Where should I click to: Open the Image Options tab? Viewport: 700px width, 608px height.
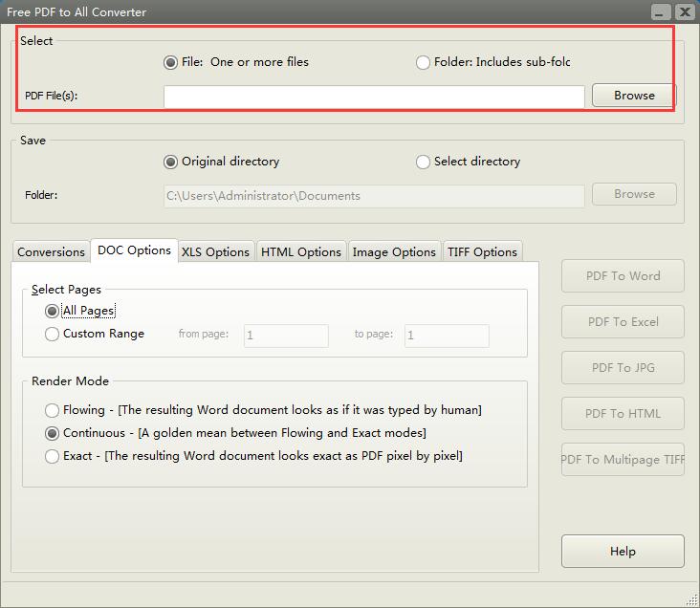tap(394, 251)
